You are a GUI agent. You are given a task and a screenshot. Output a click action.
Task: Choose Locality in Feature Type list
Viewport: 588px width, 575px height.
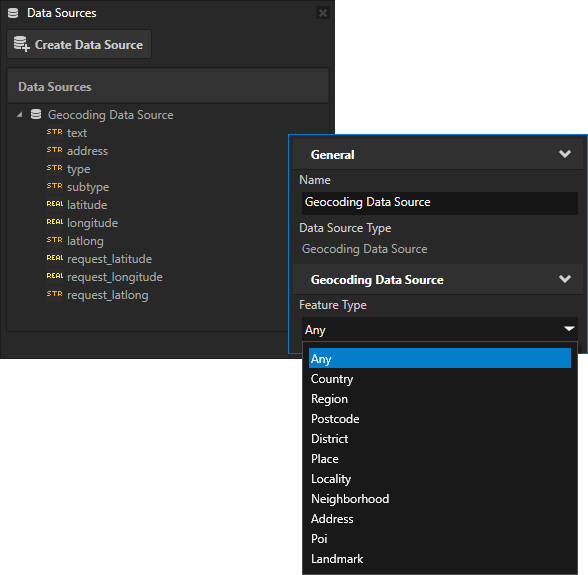(x=440, y=479)
